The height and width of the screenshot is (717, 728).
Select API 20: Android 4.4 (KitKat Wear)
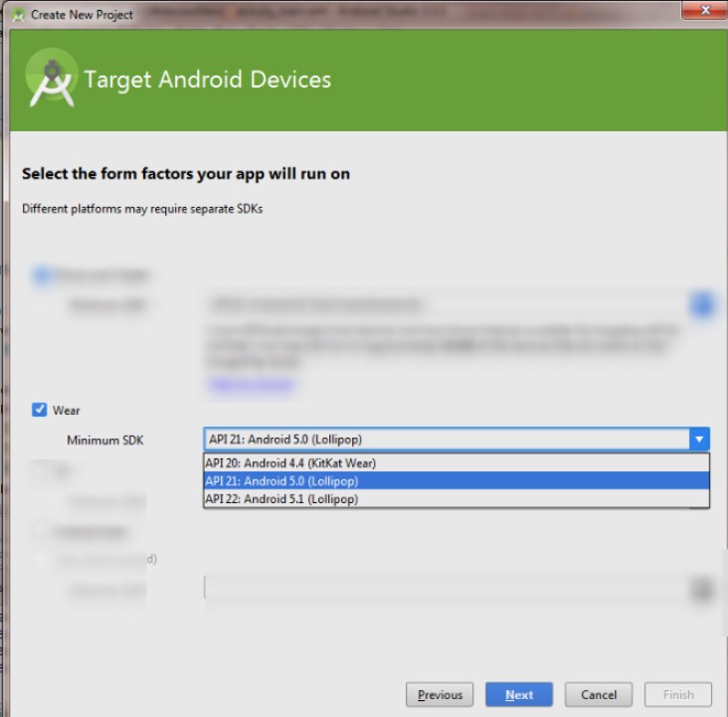(x=456, y=463)
